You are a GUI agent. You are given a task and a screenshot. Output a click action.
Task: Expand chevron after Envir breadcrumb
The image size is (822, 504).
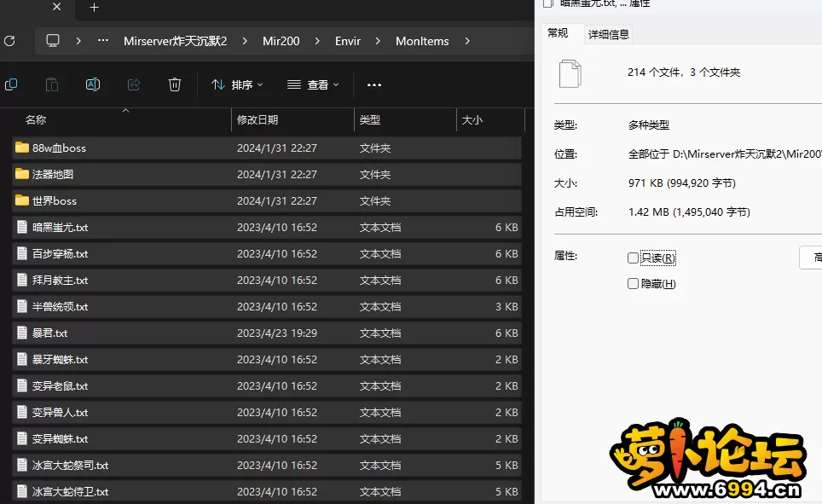click(x=378, y=41)
